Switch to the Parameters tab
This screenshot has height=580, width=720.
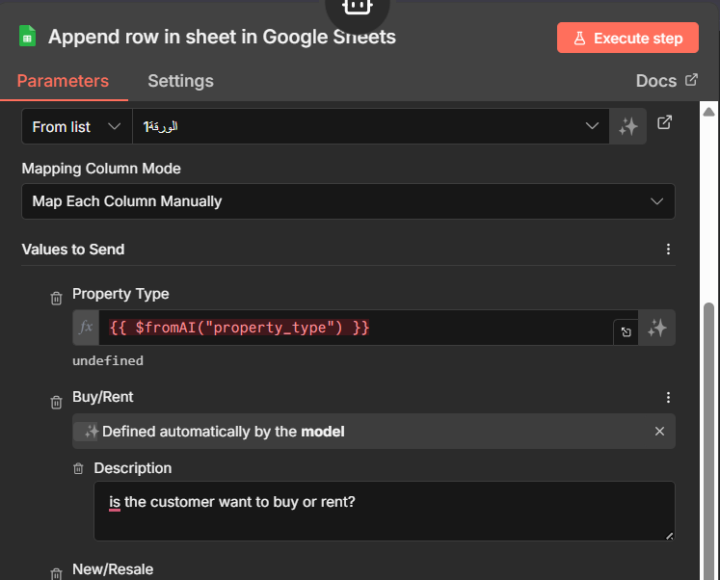tap(63, 81)
